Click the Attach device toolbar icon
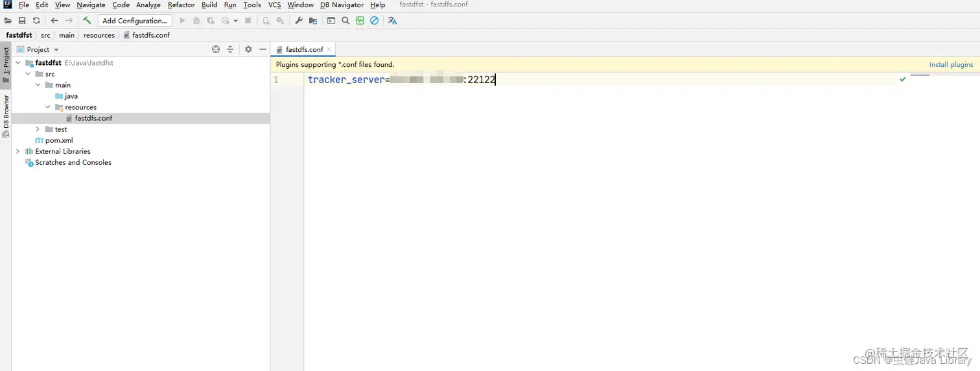This screenshot has height=371, width=980. tap(266, 21)
